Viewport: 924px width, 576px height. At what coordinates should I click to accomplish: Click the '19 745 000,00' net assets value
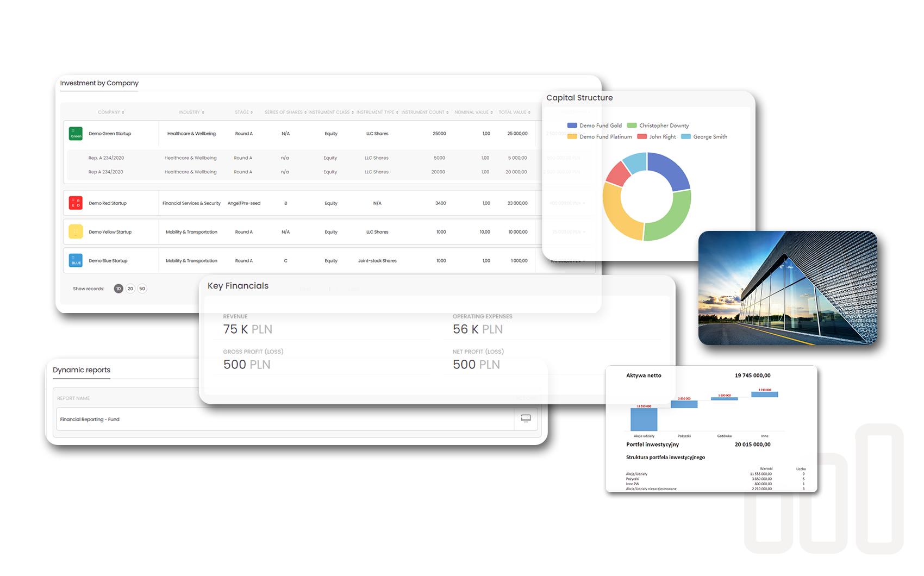(753, 375)
